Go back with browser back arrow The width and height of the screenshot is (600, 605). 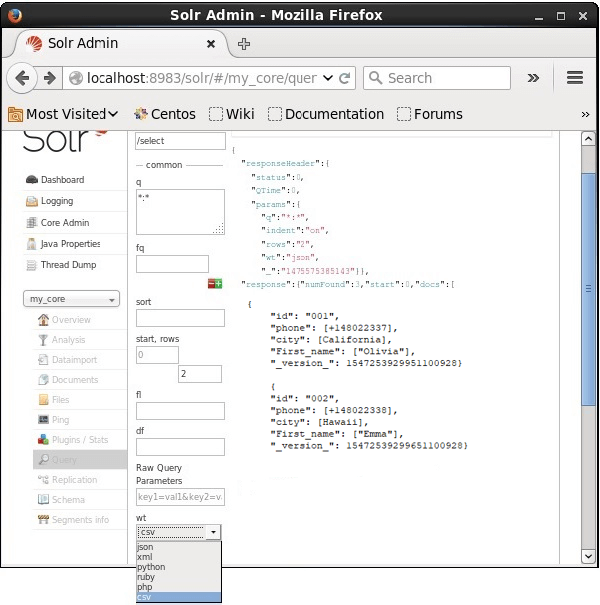tap(22, 78)
